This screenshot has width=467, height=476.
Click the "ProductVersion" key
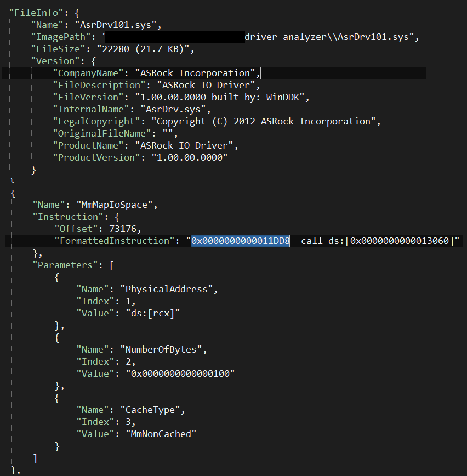coord(96,157)
